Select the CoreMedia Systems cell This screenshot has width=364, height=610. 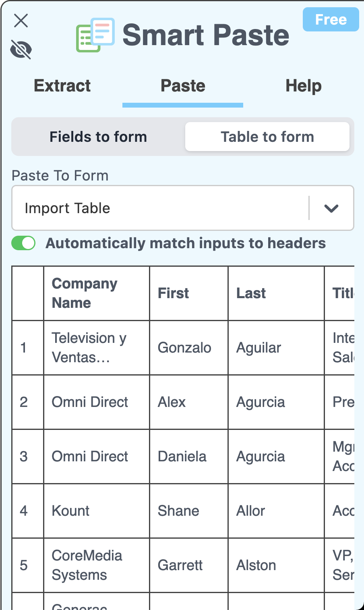pyautogui.click(x=97, y=565)
